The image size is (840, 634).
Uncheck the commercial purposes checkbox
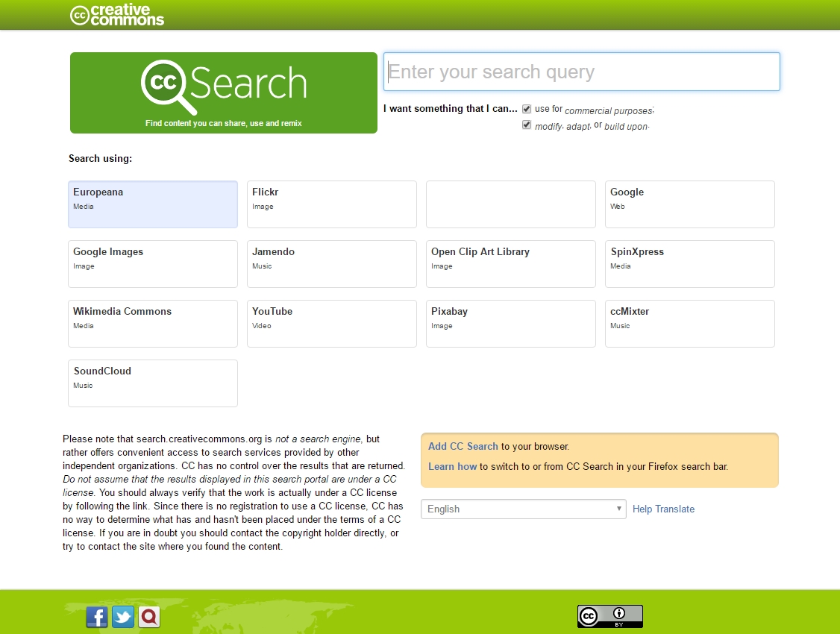tap(527, 109)
